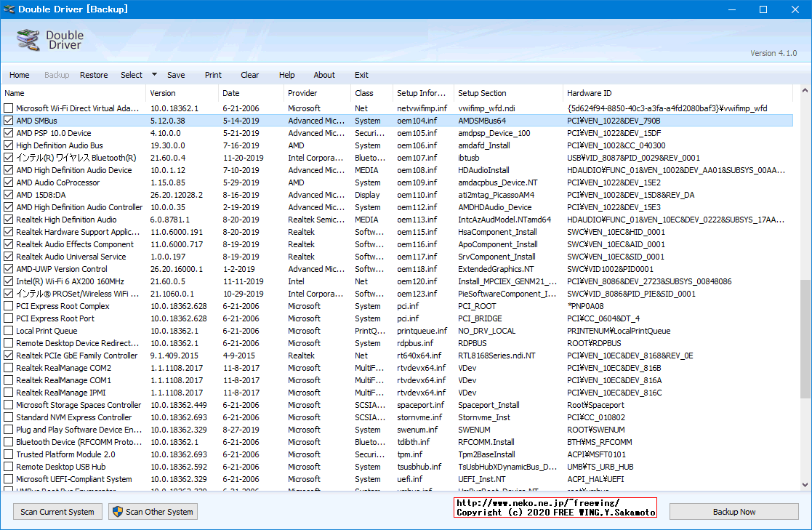812x530 pixels.
Task: Uncheck the AMD SMBus driver checkbox
Action: click(x=9, y=121)
